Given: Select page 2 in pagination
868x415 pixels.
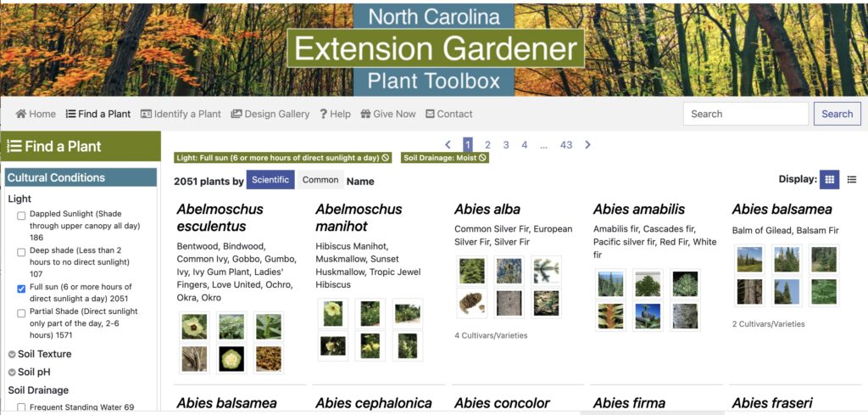Looking at the screenshot, I should pyautogui.click(x=487, y=145).
